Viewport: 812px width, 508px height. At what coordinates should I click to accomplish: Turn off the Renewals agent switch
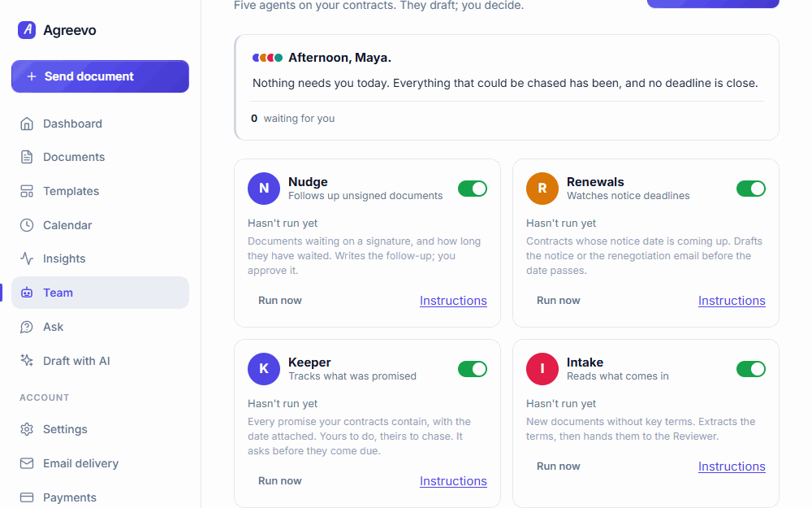751,189
